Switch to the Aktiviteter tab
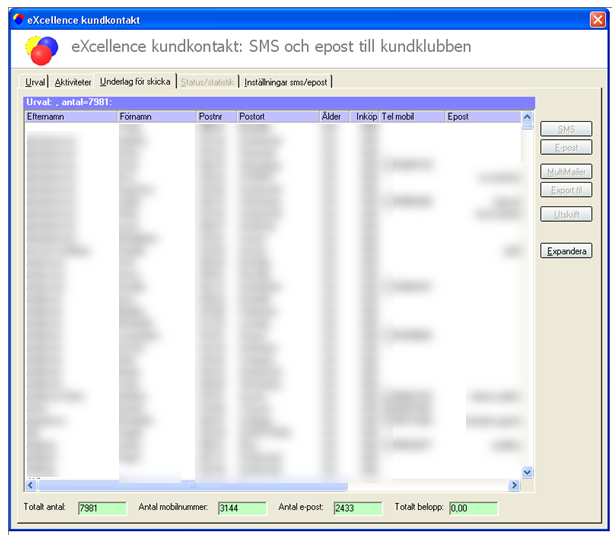The width and height of the screenshot is (614, 542). click(x=72, y=82)
